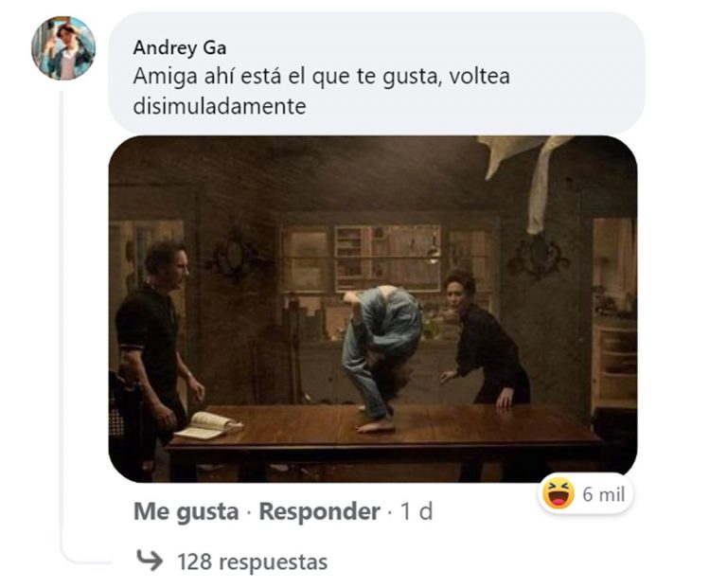Open the attached movie scene image

click(373, 309)
